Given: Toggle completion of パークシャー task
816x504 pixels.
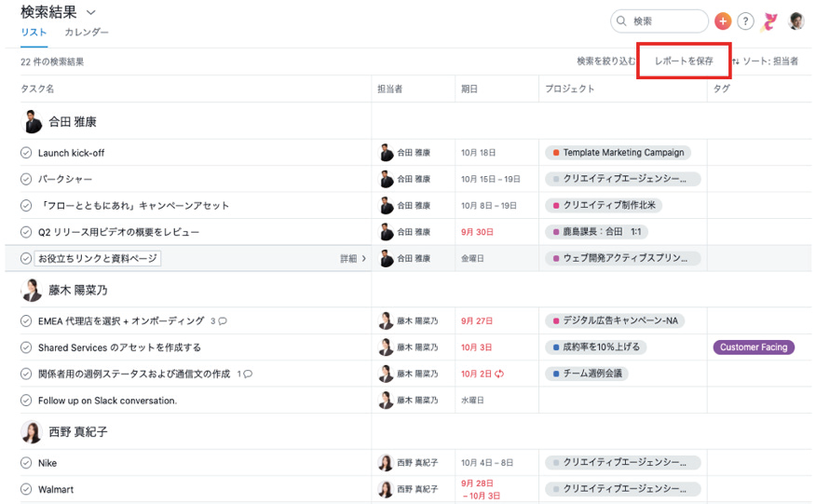Looking at the screenshot, I should coord(26,179).
